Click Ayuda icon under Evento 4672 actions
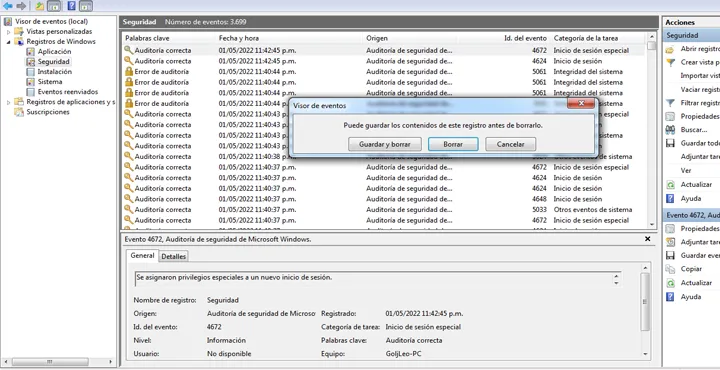This screenshot has width=720, height=370. (x=670, y=297)
